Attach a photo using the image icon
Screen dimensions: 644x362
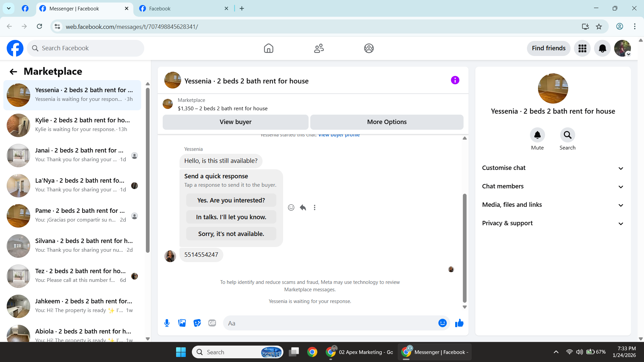point(182,323)
